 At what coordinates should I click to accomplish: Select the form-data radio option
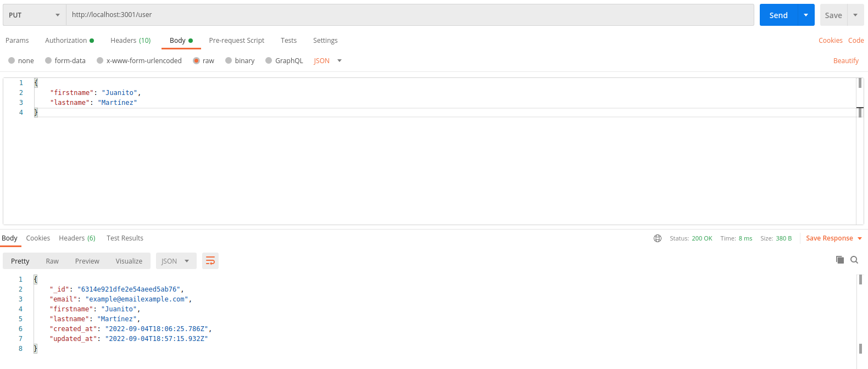tap(48, 61)
